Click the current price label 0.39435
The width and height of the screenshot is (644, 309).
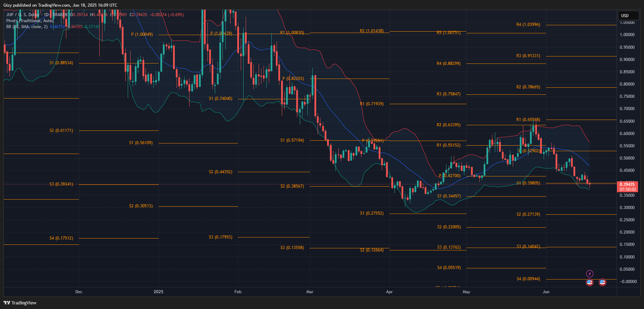[x=627, y=184]
